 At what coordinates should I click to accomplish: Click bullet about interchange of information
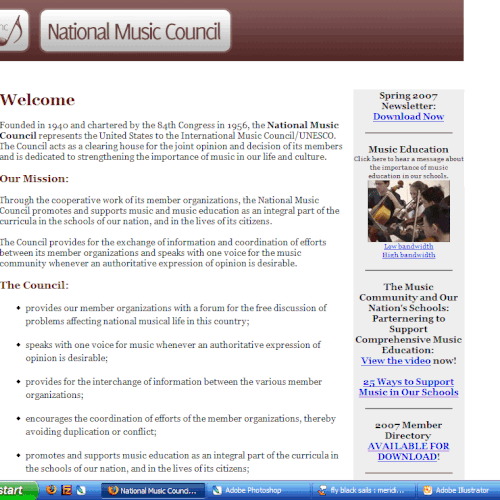(174, 388)
